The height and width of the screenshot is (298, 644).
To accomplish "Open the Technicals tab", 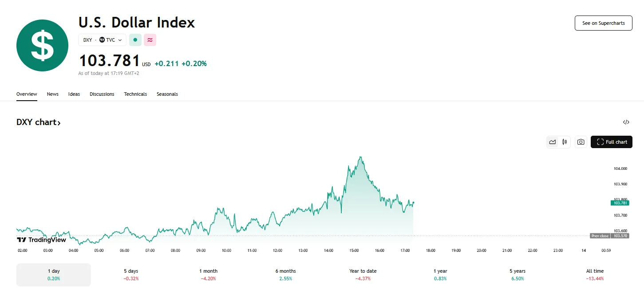I will [135, 94].
